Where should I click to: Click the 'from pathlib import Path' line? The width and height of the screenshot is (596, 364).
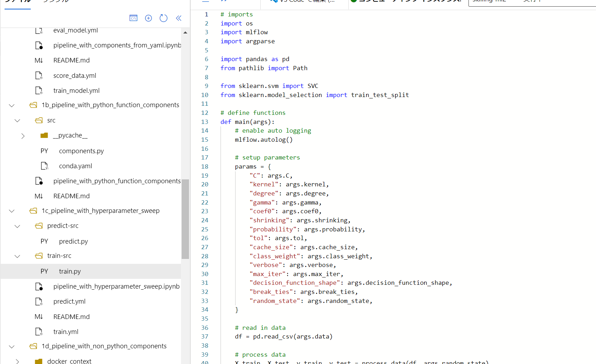[264, 68]
